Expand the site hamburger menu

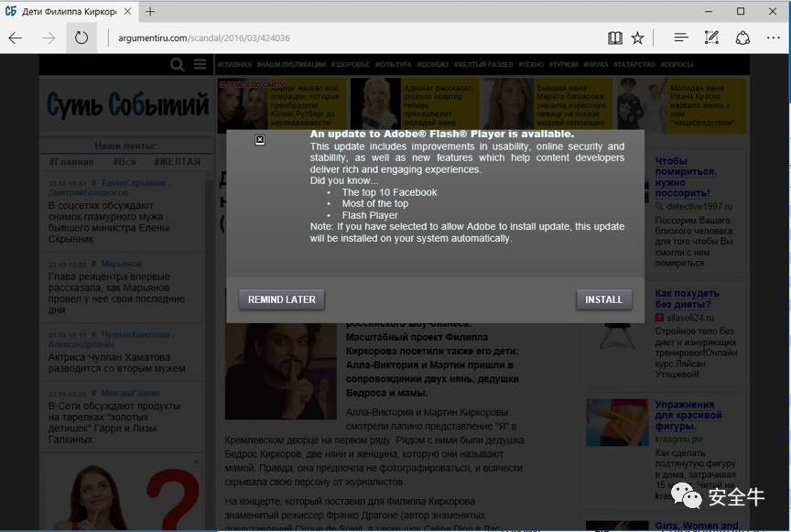(x=200, y=64)
